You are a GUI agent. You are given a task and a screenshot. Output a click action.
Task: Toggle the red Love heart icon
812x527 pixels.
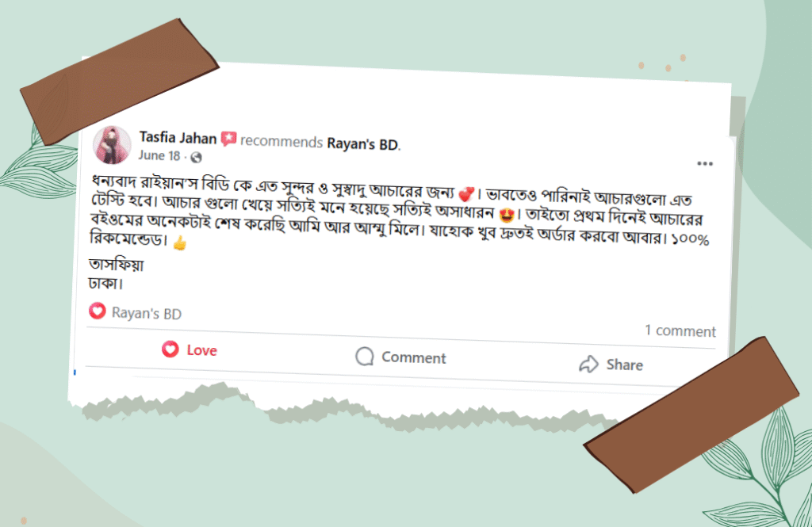[x=170, y=349]
